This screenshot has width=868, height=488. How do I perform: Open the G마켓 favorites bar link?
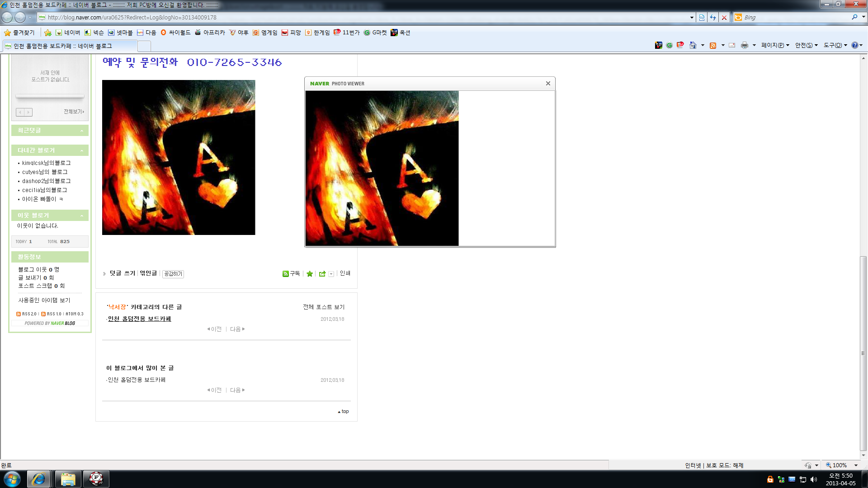click(x=375, y=33)
